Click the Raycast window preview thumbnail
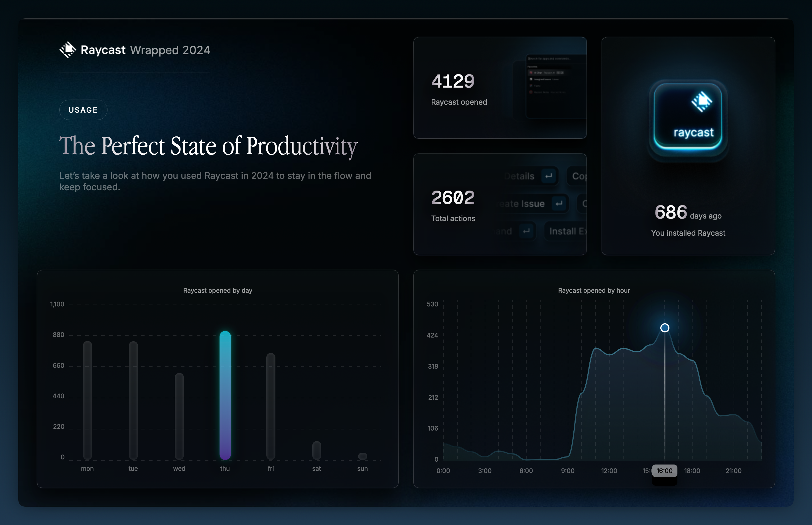The height and width of the screenshot is (525, 812). [556, 86]
